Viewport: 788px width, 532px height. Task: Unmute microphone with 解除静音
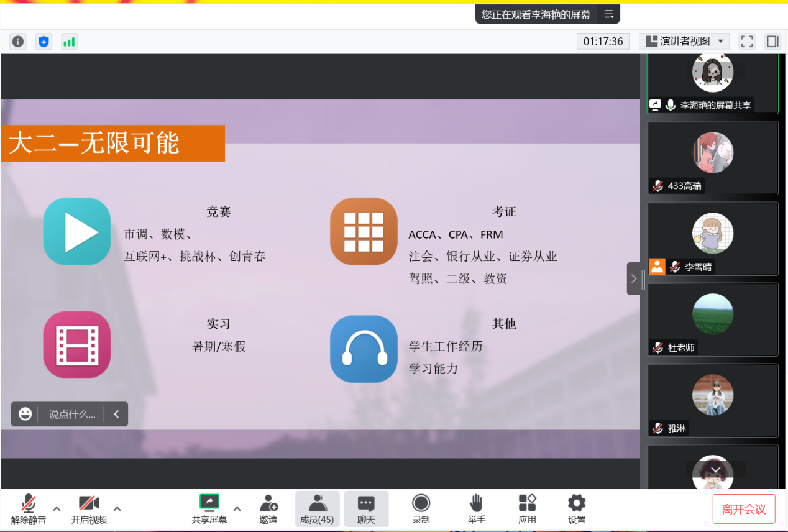pyautogui.click(x=28, y=509)
